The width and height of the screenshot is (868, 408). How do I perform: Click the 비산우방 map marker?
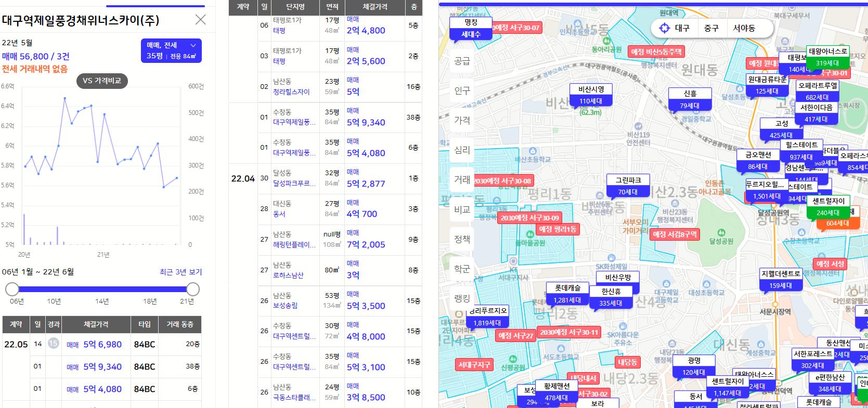618,277
